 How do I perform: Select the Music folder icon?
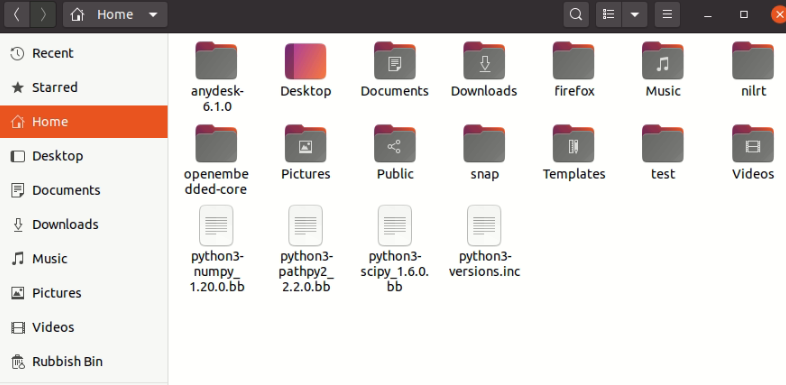coord(663,61)
